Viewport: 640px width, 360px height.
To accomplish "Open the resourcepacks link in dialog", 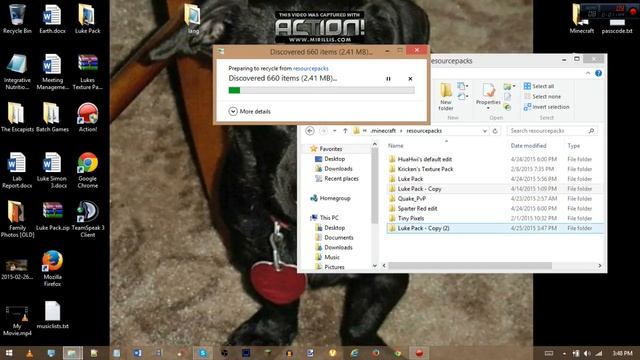I will tap(311, 68).
